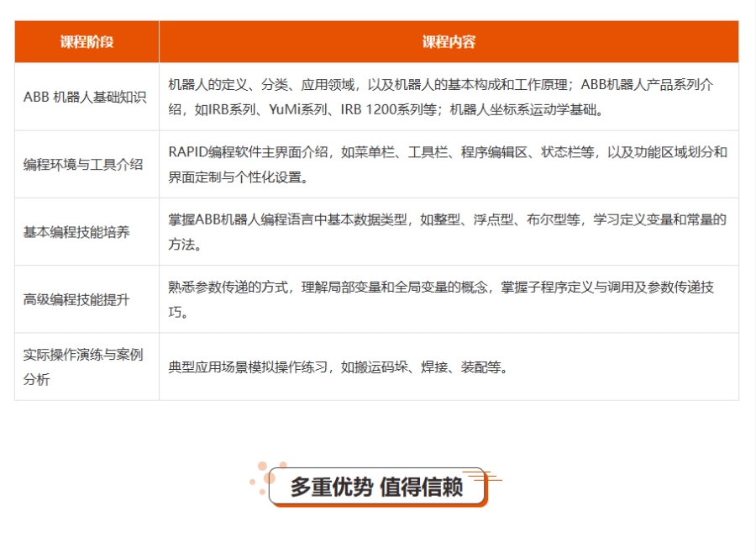Viewport: 756px width, 554px height.
Task: Click the 课程内容 column header
Action: coord(449,42)
